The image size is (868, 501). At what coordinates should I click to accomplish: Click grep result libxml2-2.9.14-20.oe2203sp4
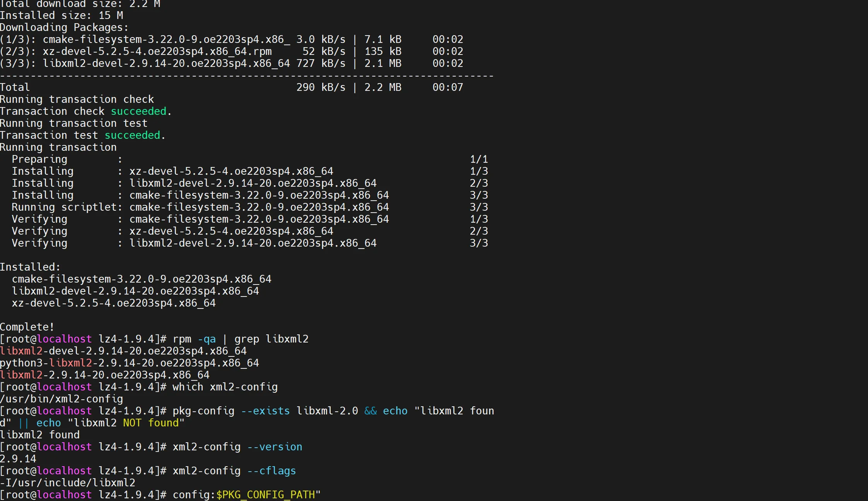(x=105, y=375)
